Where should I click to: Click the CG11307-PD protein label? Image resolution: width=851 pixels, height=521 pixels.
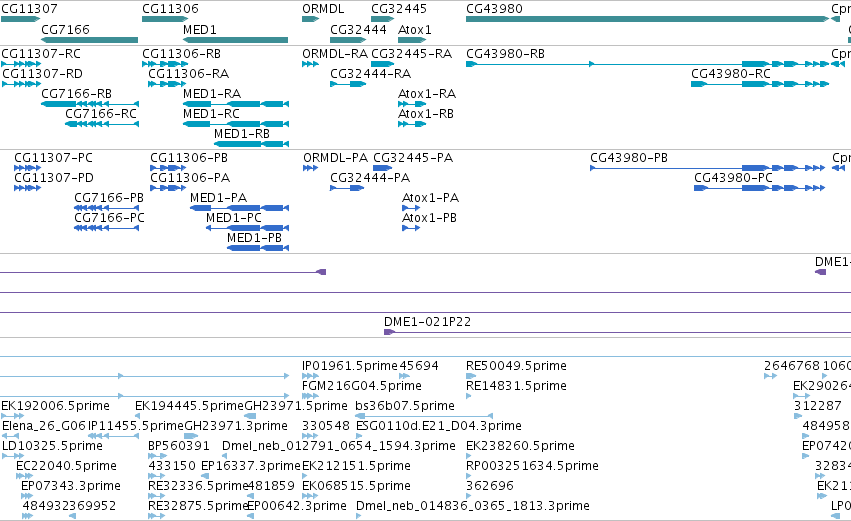click(x=54, y=178)
